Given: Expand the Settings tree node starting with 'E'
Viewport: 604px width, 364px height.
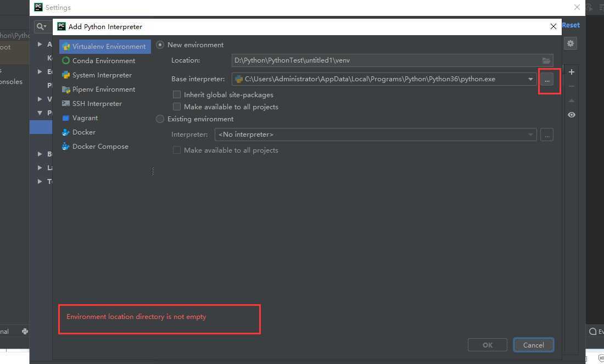Looking at the screenshot, I should pos(40,71).
